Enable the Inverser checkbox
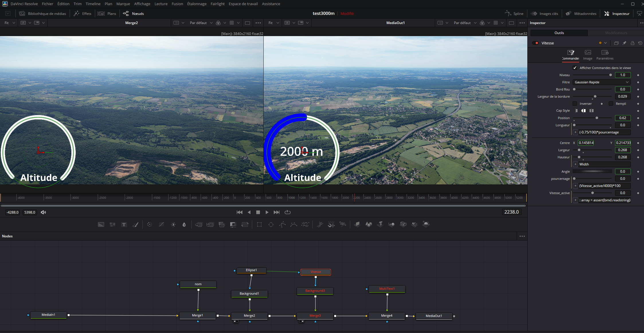 [x=575, y=104]
